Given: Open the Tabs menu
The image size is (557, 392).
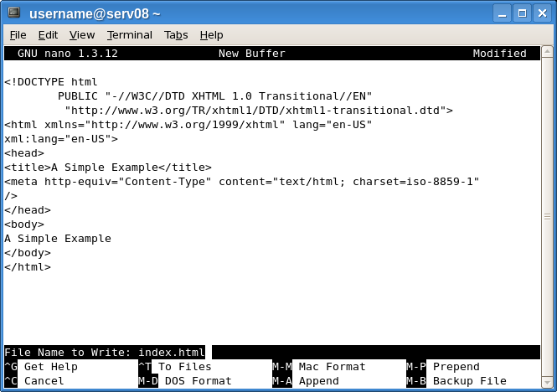Looking at the screenshot, I should click(x=176, y=35).
